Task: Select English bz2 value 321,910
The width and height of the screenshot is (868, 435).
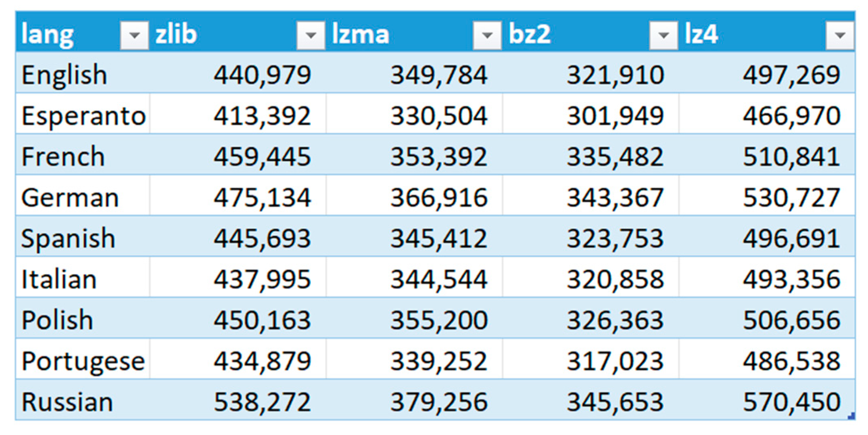Action: [615, 75]
